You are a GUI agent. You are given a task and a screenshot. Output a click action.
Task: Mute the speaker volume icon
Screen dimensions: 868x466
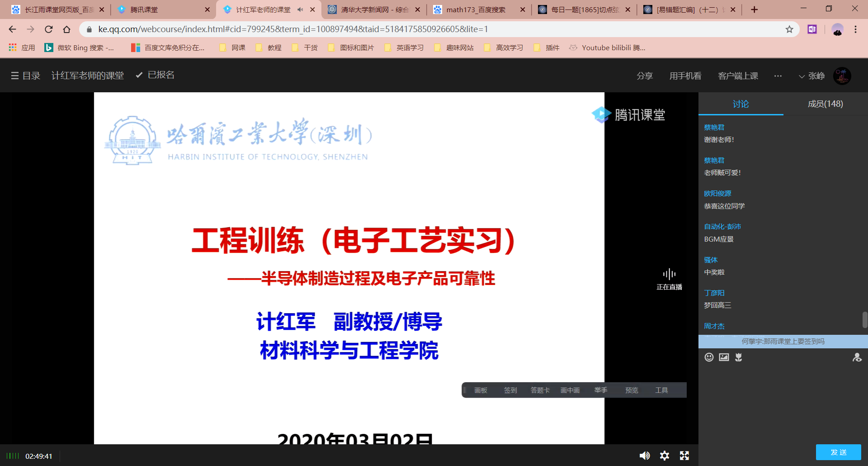(645, 456)
